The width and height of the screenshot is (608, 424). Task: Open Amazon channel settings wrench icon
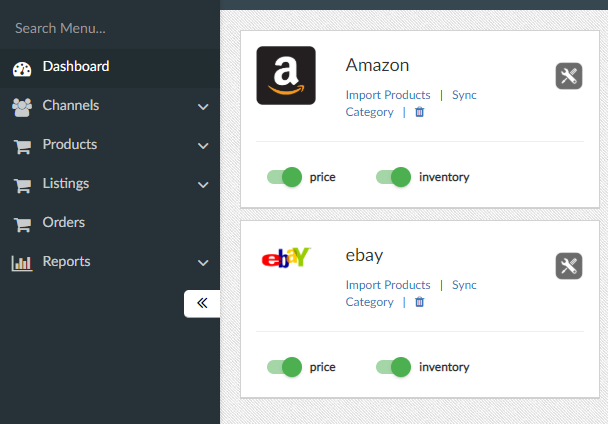569,76
